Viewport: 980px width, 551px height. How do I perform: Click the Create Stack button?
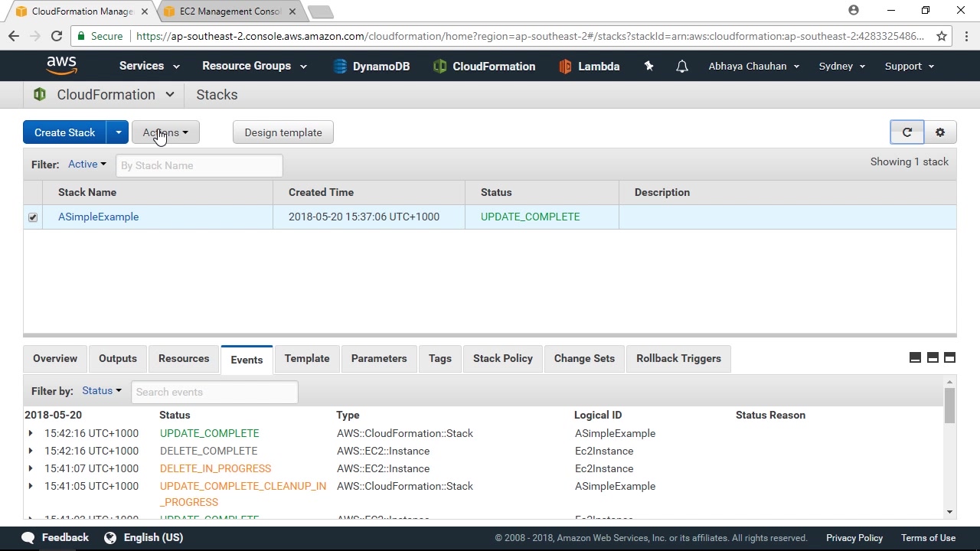tap(64, 132)
